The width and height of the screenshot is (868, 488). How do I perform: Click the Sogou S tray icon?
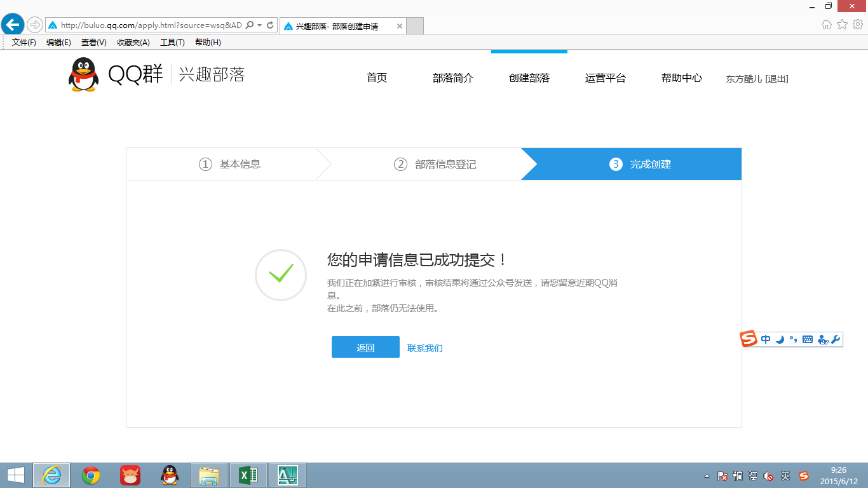coord(804,476)
